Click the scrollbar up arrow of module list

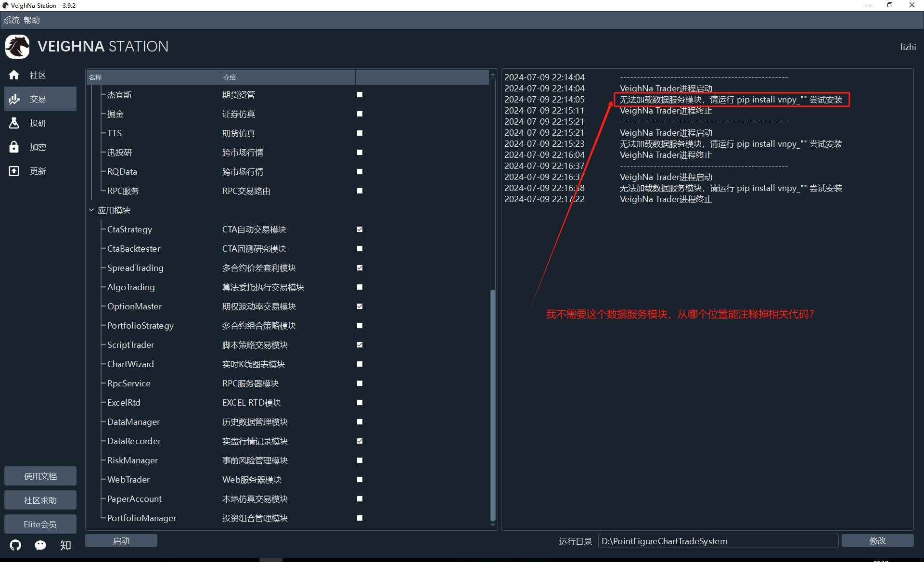click(x=492, y=75)
